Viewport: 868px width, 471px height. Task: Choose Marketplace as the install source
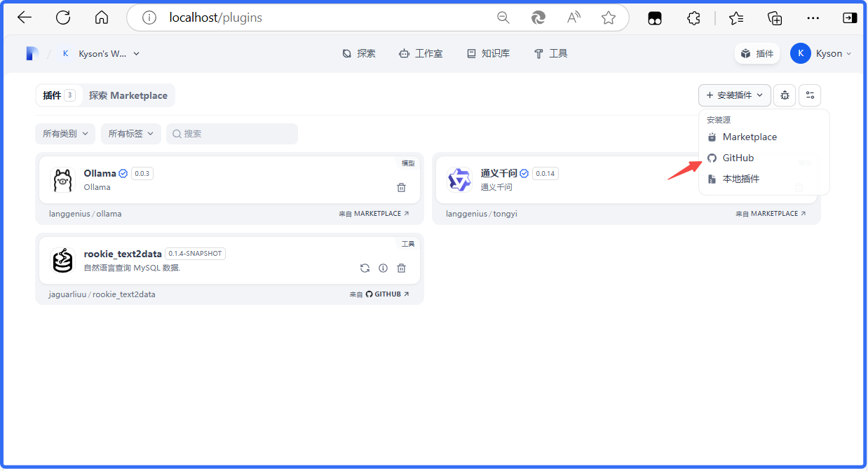[764, 137]
